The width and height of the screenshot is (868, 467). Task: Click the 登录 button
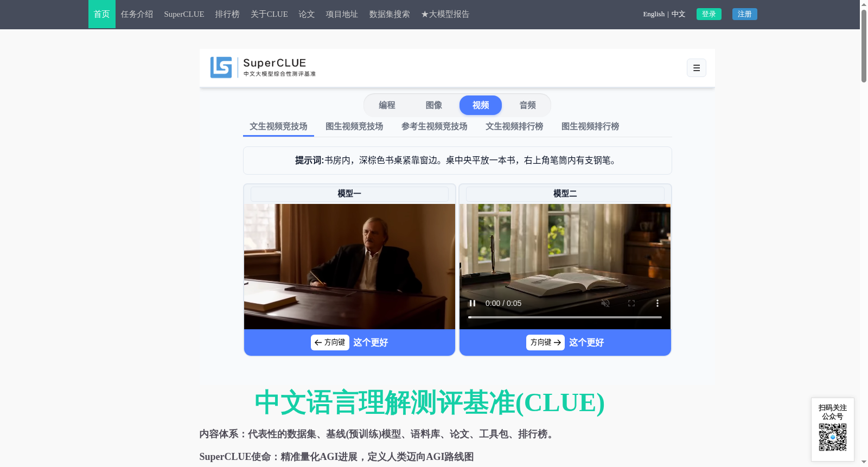pos(709,14)
